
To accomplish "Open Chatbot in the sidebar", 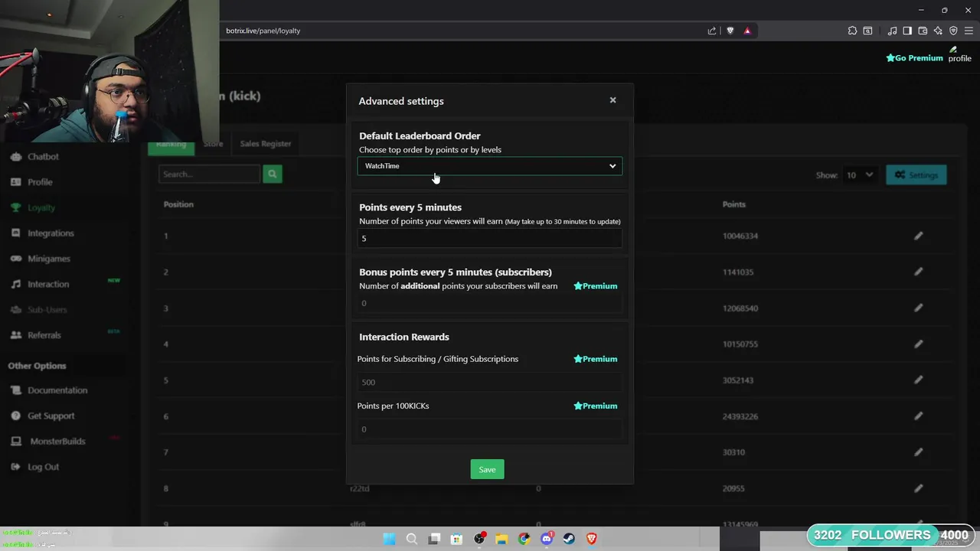I will click(x=43, y=156).
